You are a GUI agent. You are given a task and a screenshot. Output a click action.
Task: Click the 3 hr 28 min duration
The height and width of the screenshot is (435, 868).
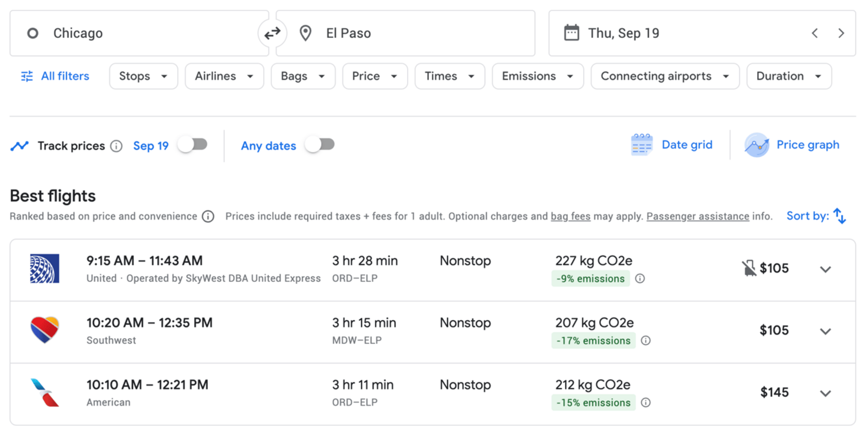[365, 261]
